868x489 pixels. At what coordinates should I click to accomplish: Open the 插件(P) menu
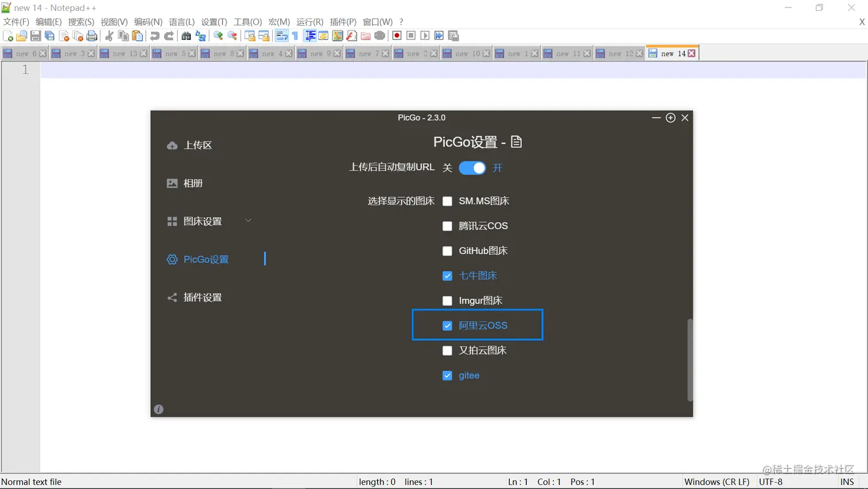343,21
